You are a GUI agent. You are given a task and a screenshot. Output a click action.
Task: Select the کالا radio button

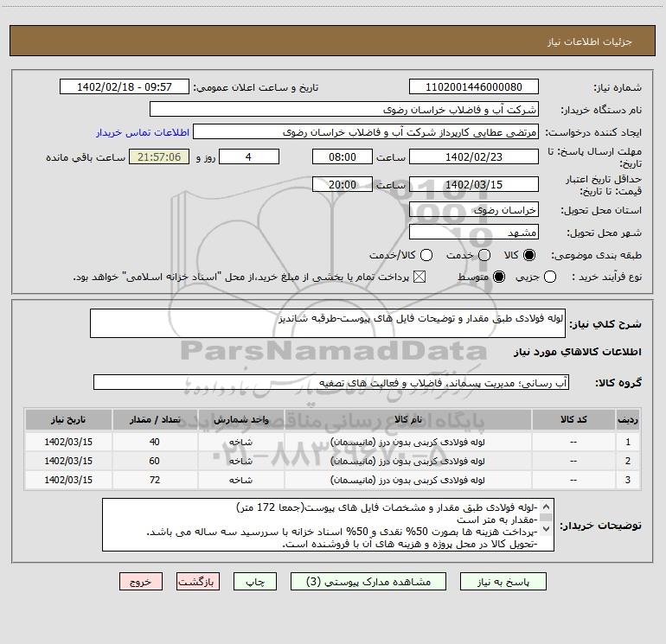(x=529, y=255)
